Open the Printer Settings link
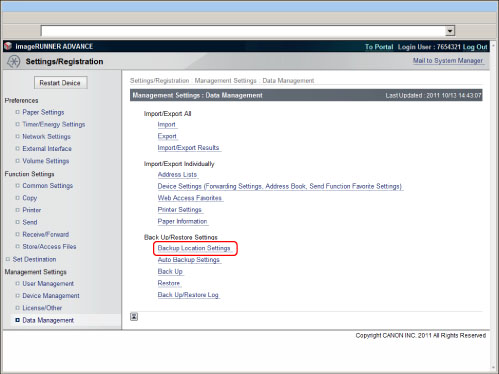499x374 pixels. (x=180, y=210)
